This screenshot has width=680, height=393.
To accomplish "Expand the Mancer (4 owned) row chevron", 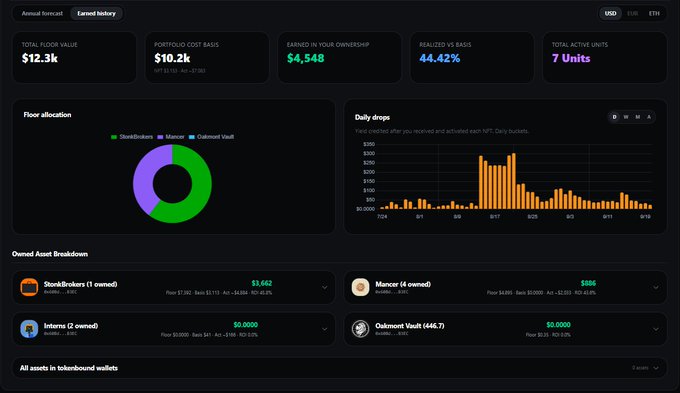I will point(656,287).
